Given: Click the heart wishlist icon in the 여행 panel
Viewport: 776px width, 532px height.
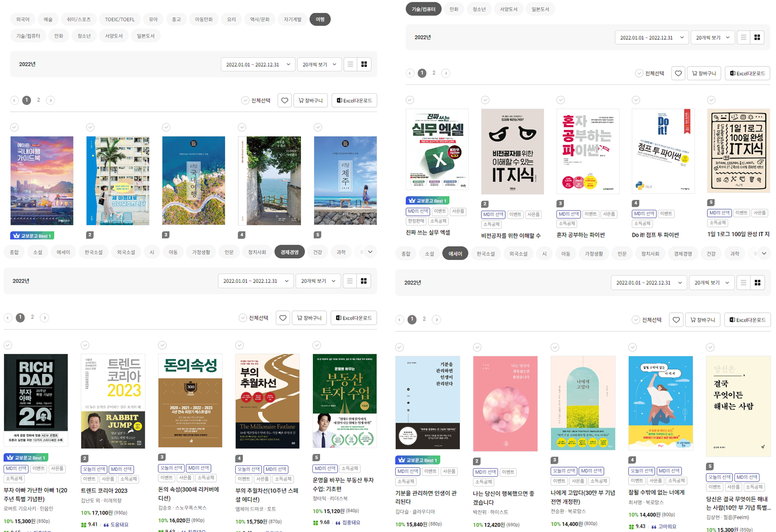Looking at the screenshot, I should [285, 101].
